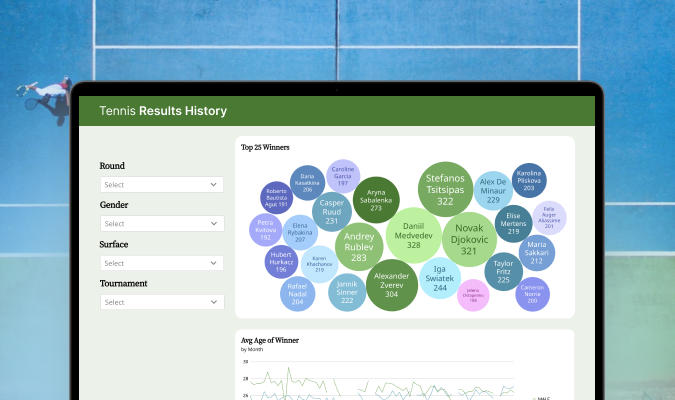
Task: Select the Karen Khachanov 219 bubble
Action: pos(319,264)
